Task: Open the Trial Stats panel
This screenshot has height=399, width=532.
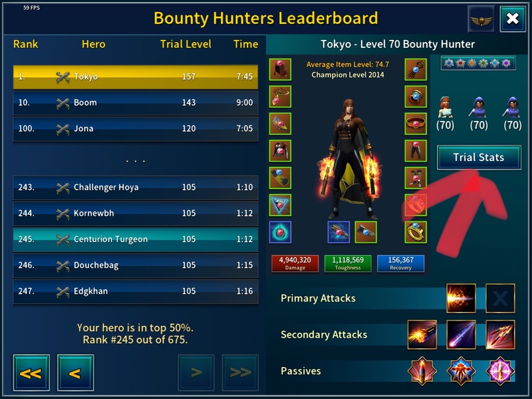Action: (479, 157)
